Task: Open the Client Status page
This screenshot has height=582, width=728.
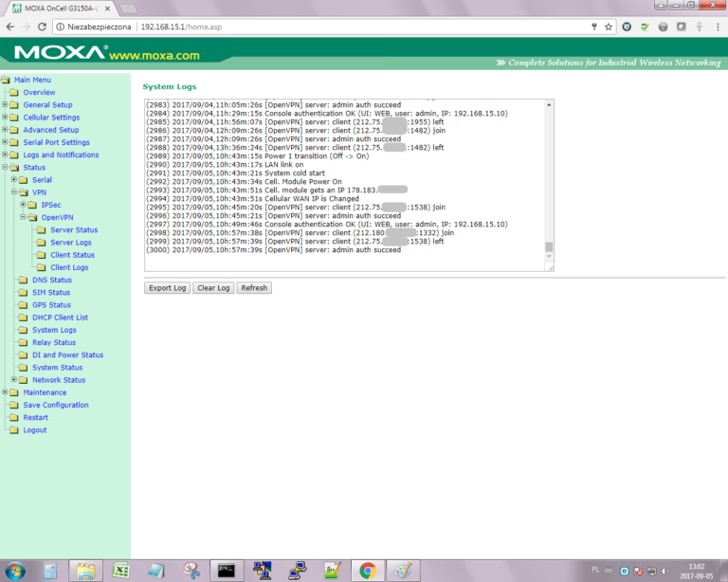Action: (72, 255)
